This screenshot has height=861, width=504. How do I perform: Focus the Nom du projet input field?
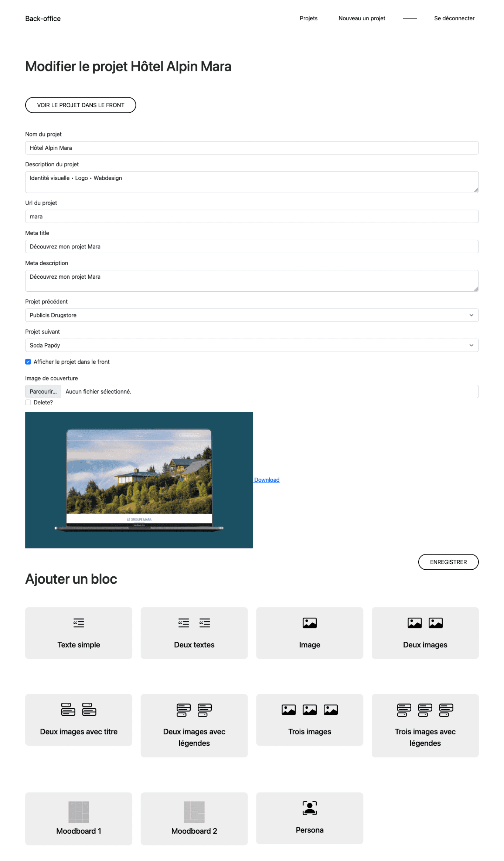[252, 148]
